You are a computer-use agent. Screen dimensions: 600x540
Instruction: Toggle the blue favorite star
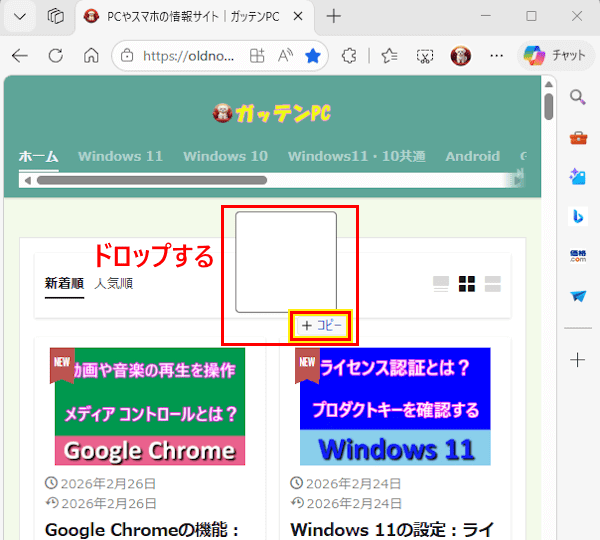click(x=313, y=56)
